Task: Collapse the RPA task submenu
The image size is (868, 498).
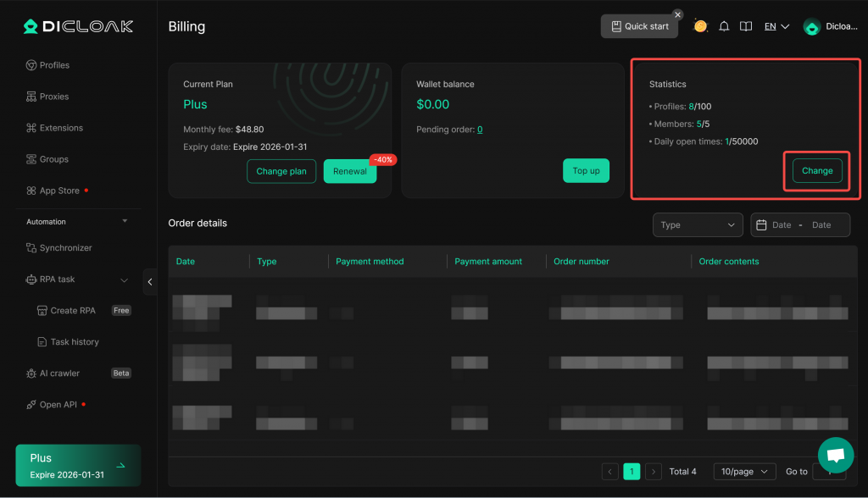Action: (124, 279)
